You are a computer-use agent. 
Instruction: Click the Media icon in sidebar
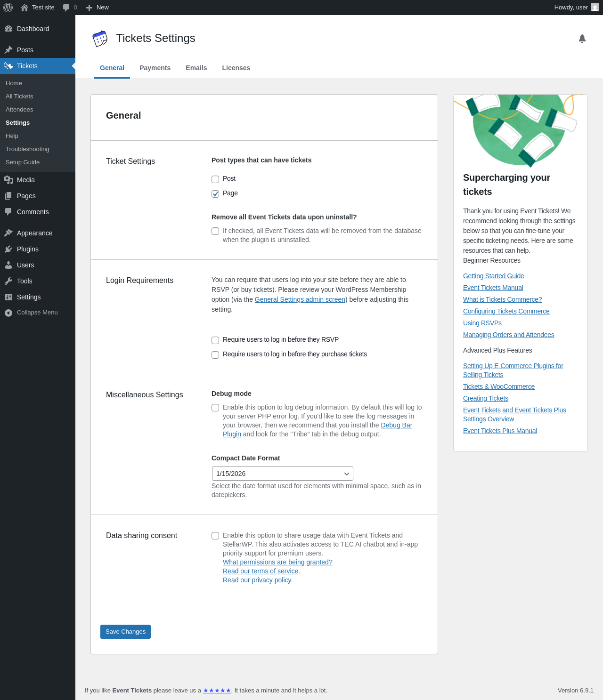[x=8, y=180]
